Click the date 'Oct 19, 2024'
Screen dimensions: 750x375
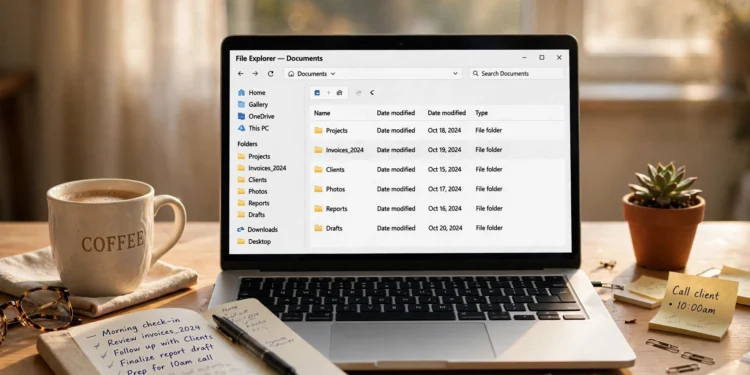point(445,150)
